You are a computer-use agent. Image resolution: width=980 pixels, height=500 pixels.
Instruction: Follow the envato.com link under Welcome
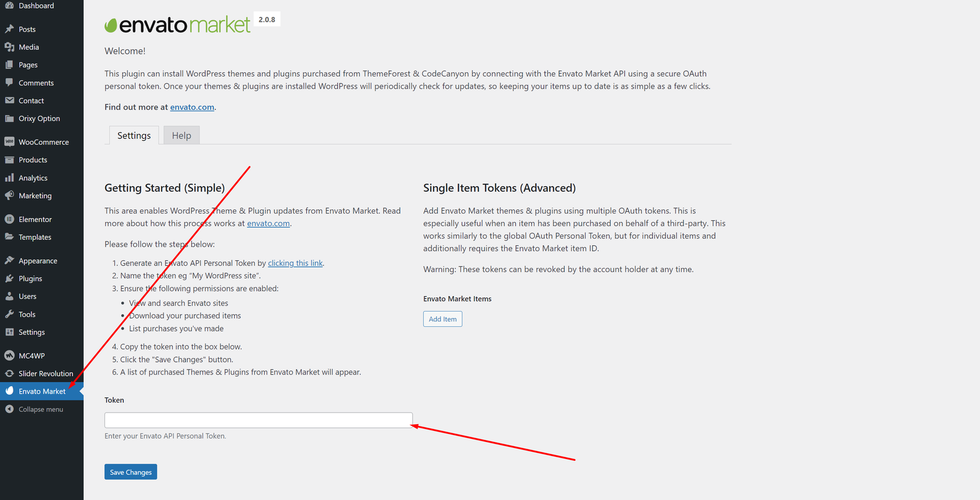click(x=192, y=107)
